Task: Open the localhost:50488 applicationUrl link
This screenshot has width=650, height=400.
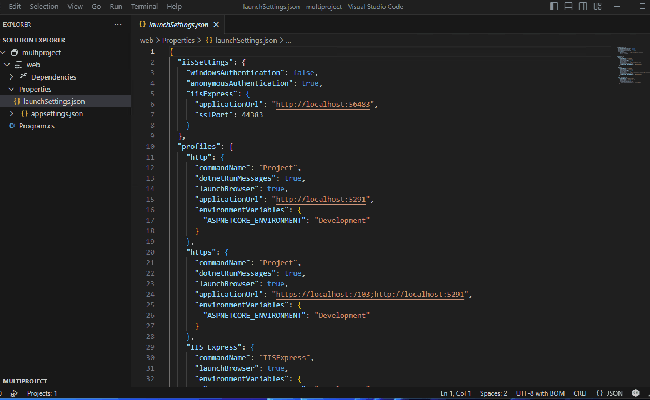Action: (x=323, y=104)
